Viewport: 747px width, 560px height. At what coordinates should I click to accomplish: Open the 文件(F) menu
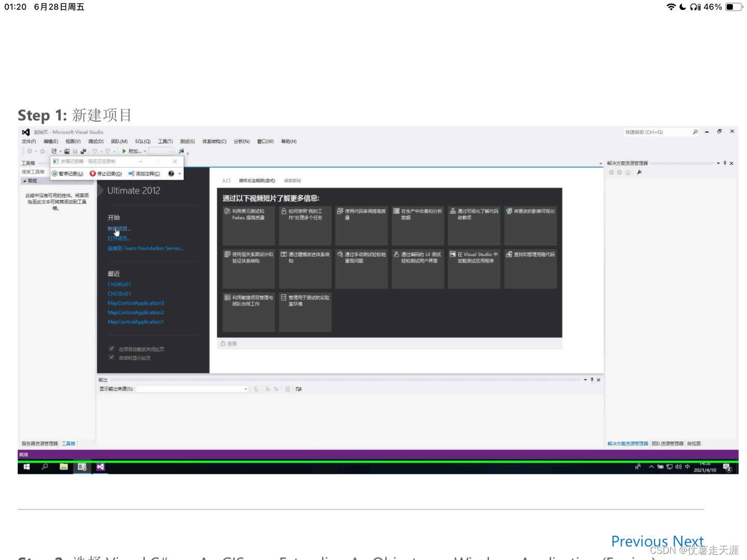coord(29,142)
